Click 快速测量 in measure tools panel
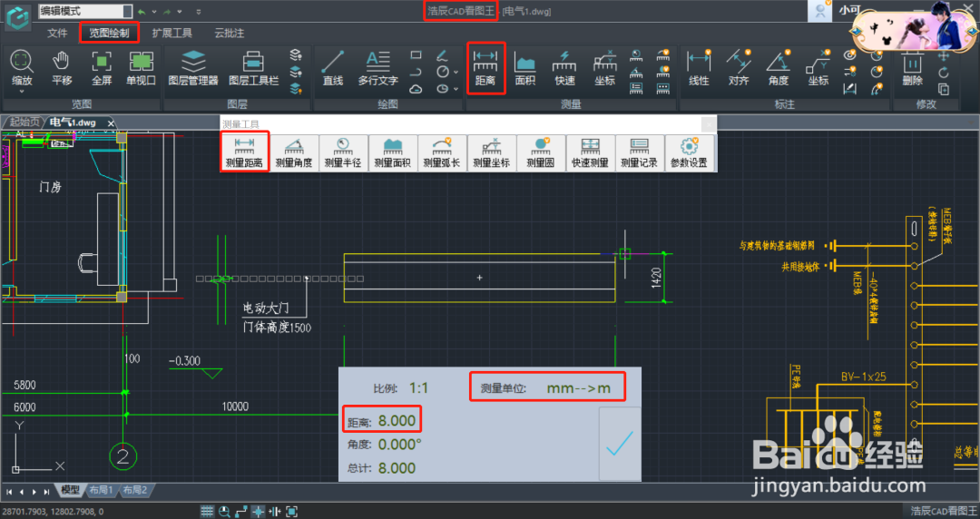Screen dimensions: 980x519 pyautogui.click(x=590, y=153)
